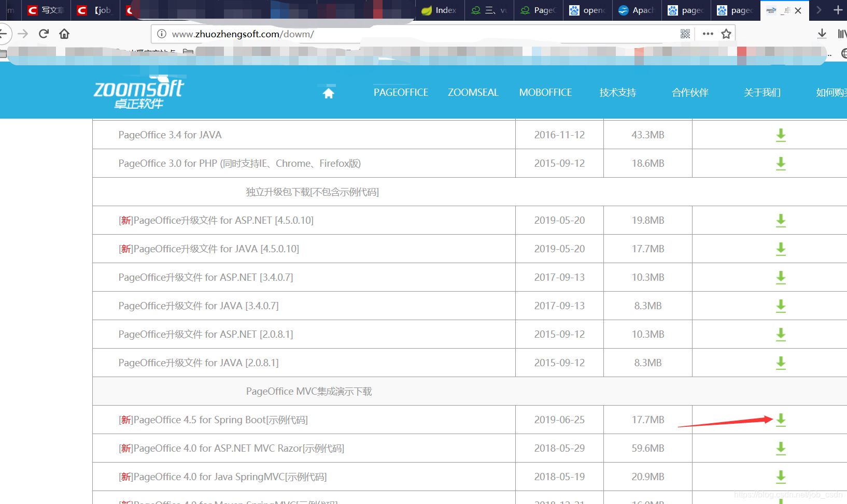Click the address bar URL

tap(243, 34)
